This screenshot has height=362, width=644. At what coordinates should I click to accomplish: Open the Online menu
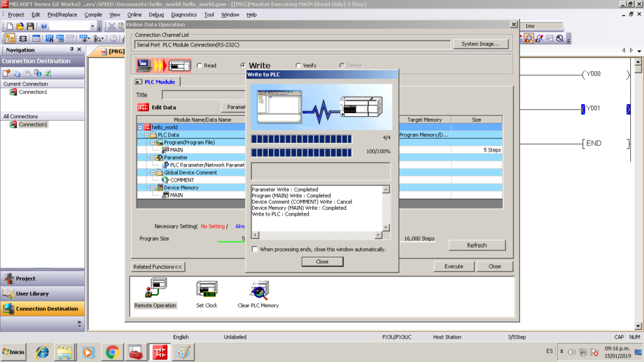tap(135, 14)
